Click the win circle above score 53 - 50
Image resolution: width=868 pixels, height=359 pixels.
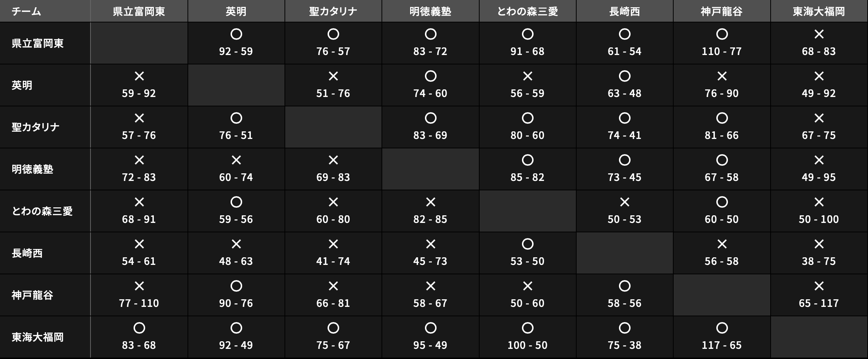click(527, 244)
